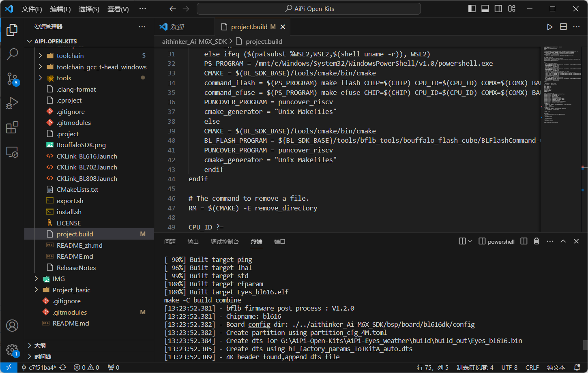This screenshot has width=588, height=373.
Task: Click git branch c7f51ba4* in status bar
Action: coord(39,367)
